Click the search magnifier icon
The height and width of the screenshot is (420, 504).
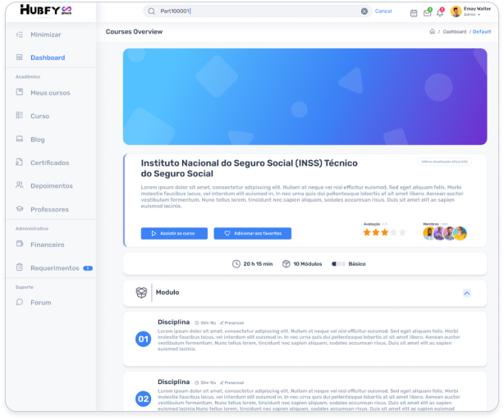pos(151,11)
